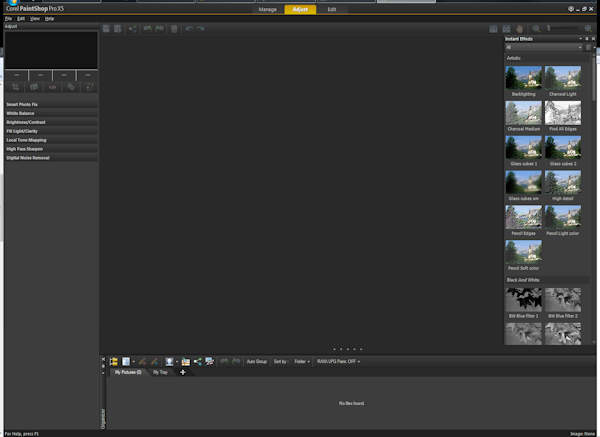The width and height of the screenshot is (600, 437).
Task: Apply the Backlighting effect thumbnail
Action: point(523,78)
